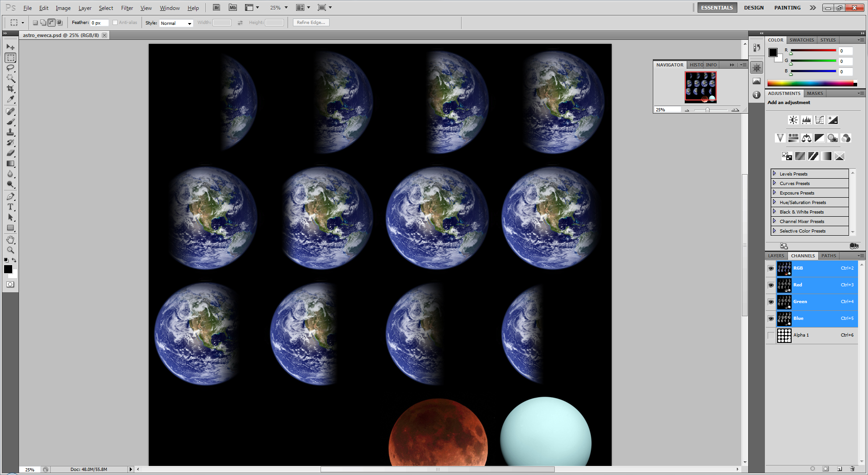
Task: Add a Color Balance adjustment
Action: [807, 138]
